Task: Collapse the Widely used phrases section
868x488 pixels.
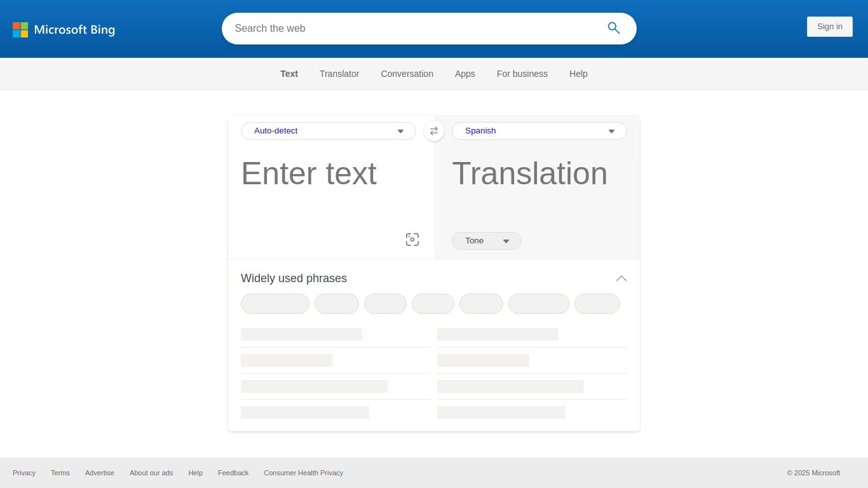Action: tap(621, 278)
